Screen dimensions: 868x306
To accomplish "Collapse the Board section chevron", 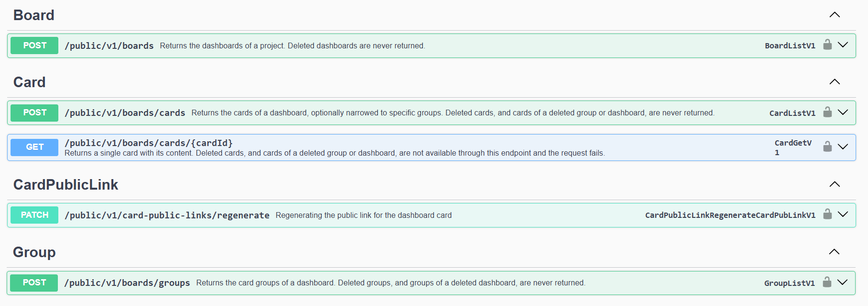I will (835, 15).
